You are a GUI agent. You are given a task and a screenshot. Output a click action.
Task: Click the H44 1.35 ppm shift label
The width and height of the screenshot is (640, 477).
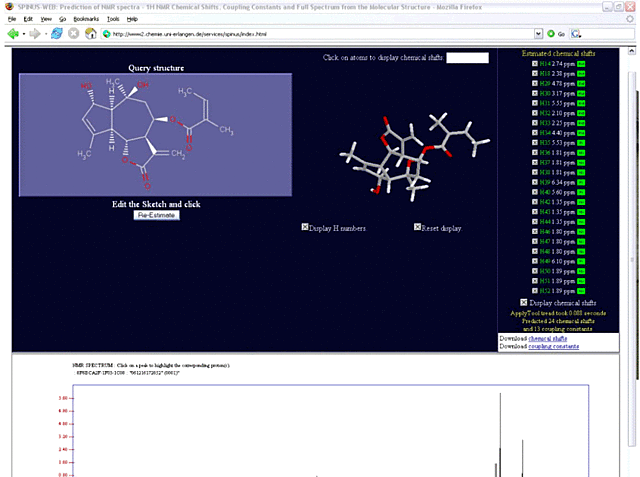[557, 222]
